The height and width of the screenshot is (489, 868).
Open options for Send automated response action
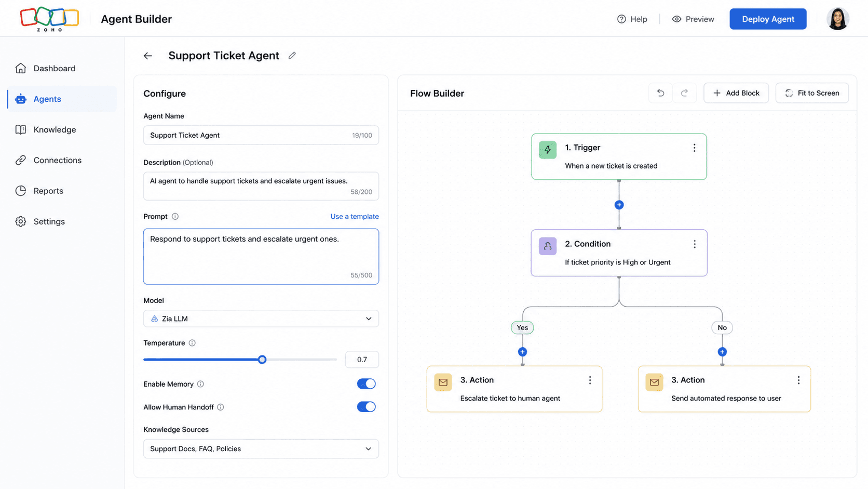[x=798, y=380]
